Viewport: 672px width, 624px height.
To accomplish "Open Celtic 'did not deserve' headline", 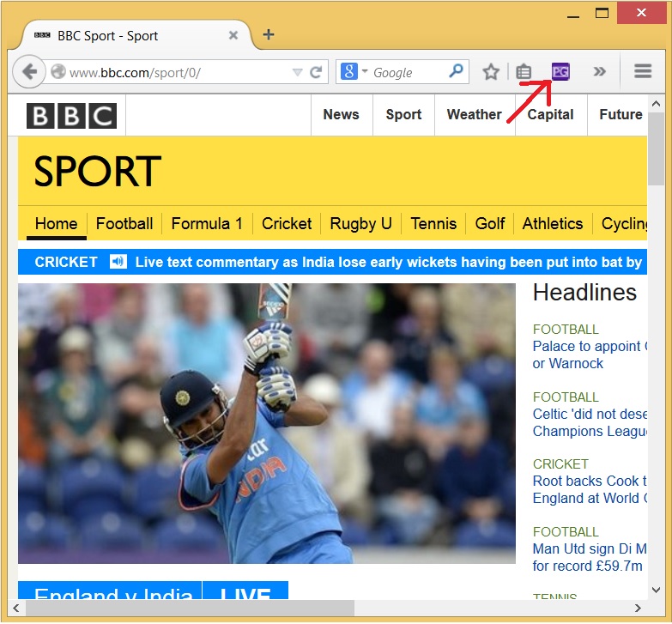I will pos(590,422).
